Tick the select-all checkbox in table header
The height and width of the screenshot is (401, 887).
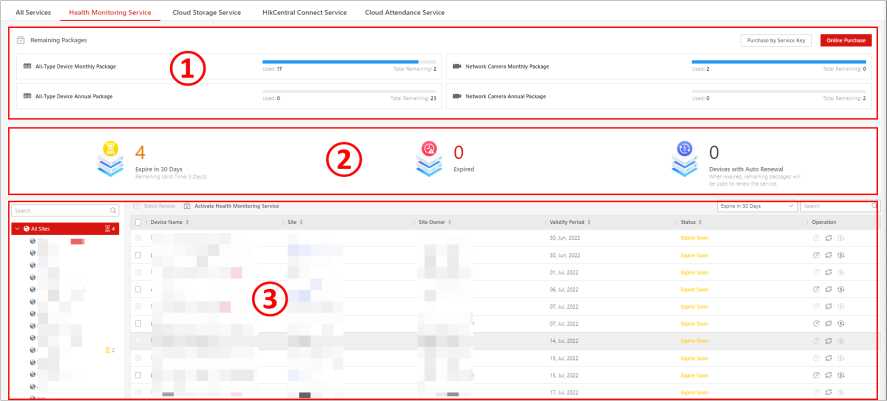coord(138,221)
